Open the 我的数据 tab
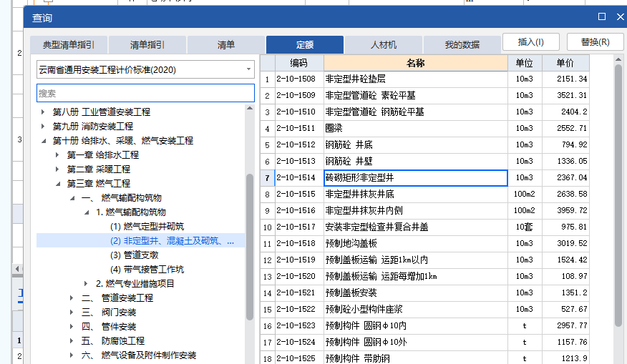627x364 pixels. (462, 45)
